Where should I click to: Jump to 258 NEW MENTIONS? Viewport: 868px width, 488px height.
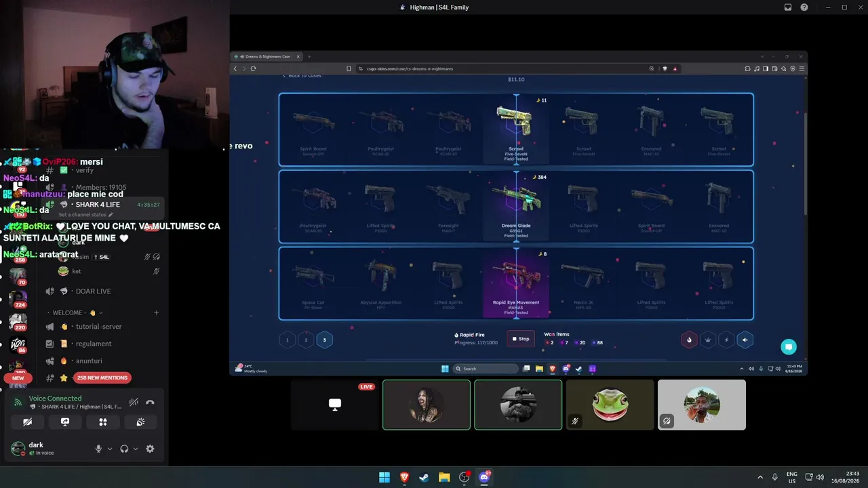click(x=102, y=378)
